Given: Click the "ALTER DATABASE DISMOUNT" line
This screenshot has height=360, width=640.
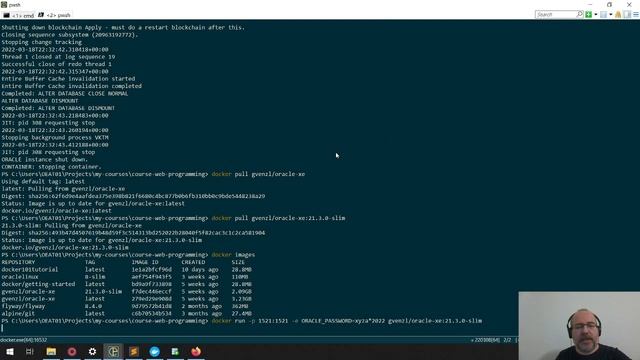Looking at the screenshot, I should point(40,100).
